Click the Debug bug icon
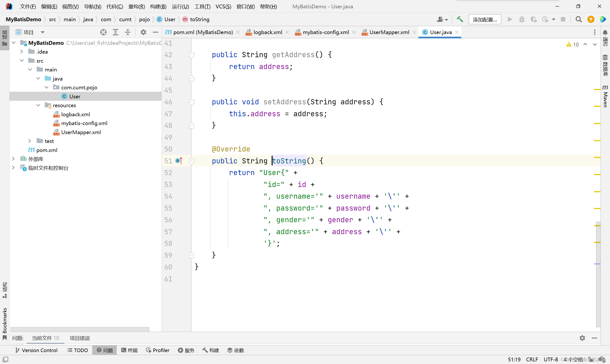The height and width of the screenshot is (364, 610). click(x=522, y=19)
